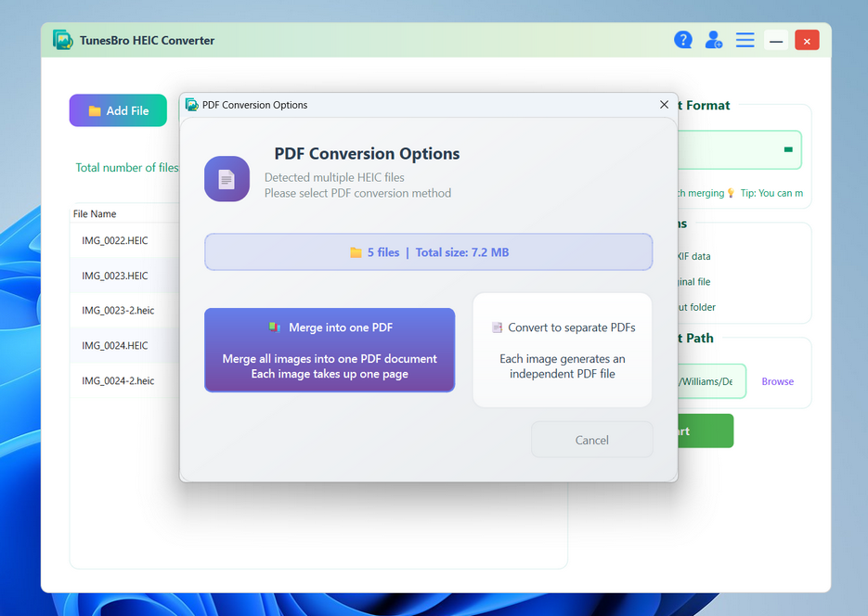This screenshot has width=868, height=616.
Task: Open the user account icon
Action: (714, 40)
